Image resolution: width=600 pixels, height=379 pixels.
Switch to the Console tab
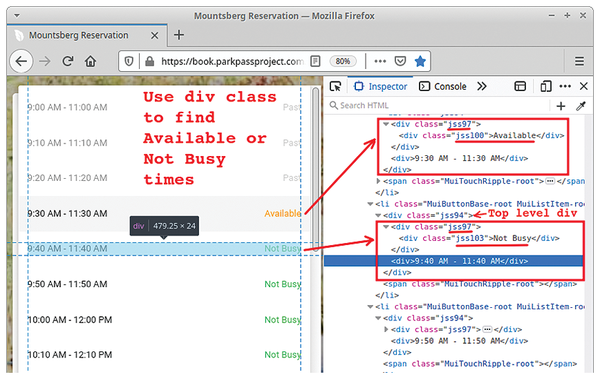click(x=443, y=87)
